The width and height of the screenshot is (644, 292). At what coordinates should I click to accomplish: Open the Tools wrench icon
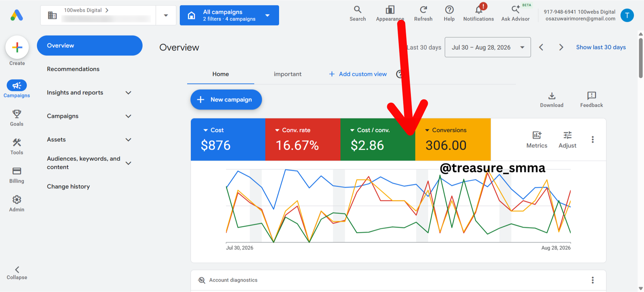point(17,143)
